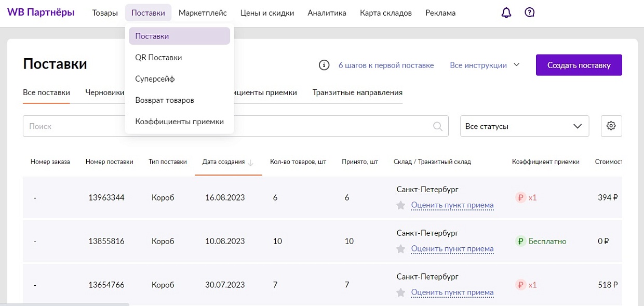Click the Создать поставку button
This screenshot has width=644, height=306.
[579, 64]
